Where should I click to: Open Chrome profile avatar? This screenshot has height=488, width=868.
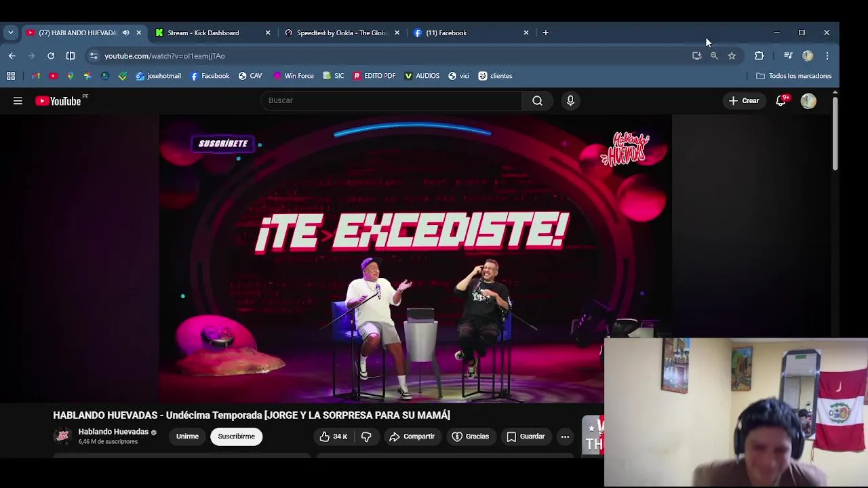pyautogui.click(x=808, y=56)
